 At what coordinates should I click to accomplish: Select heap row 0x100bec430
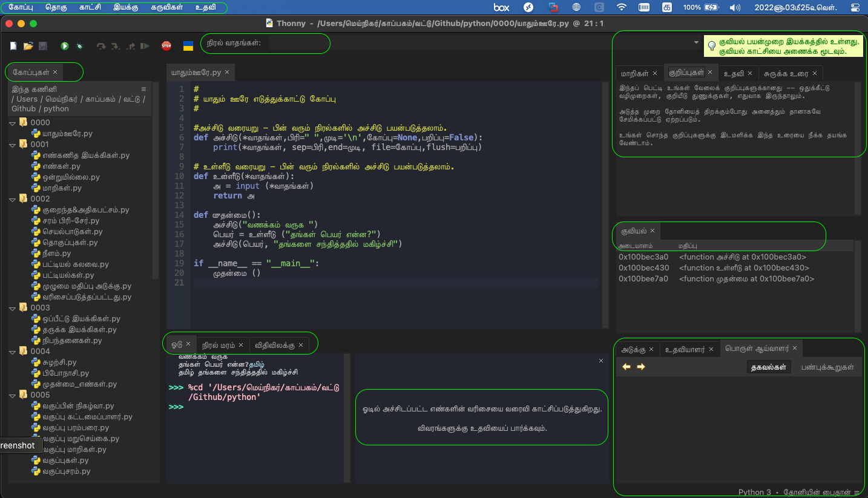[735, 267]
